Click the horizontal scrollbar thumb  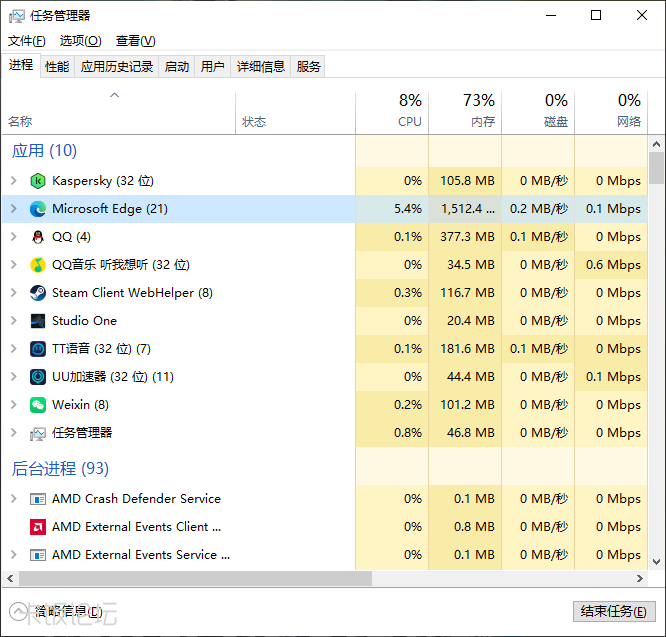click(195, 579)
